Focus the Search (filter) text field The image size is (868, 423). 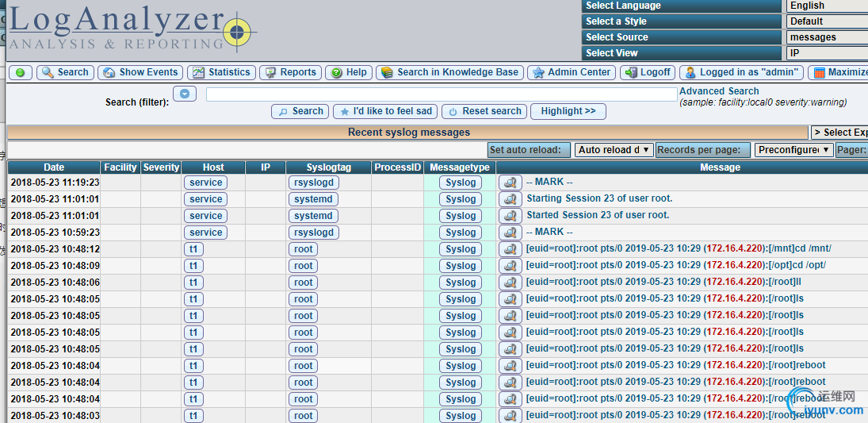click(x=442, y=94)
